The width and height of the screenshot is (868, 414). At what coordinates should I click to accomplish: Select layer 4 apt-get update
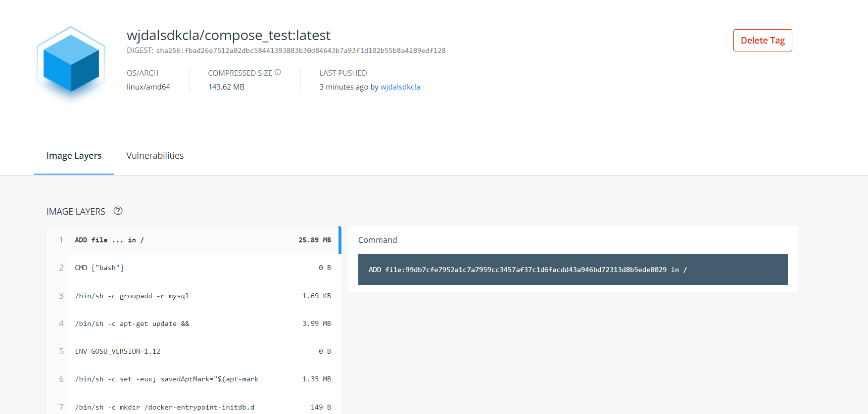[x=194, y=323]
